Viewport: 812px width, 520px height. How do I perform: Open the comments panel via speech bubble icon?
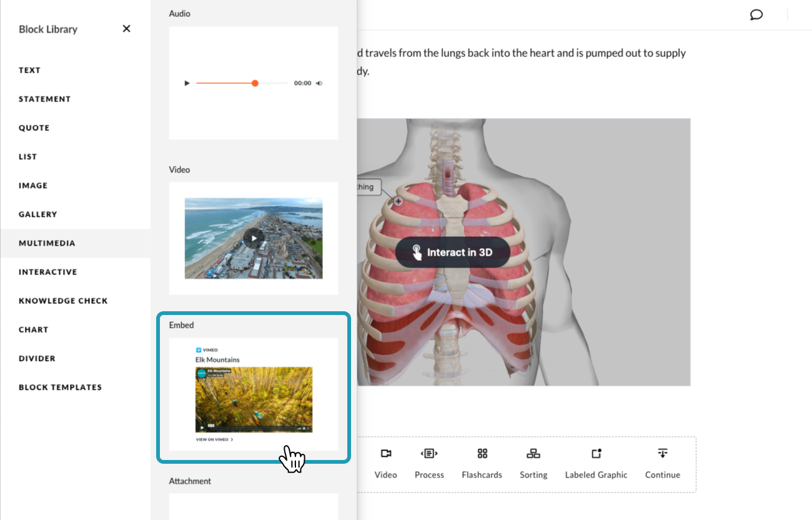pyautogui.click(x=756, y=14)
